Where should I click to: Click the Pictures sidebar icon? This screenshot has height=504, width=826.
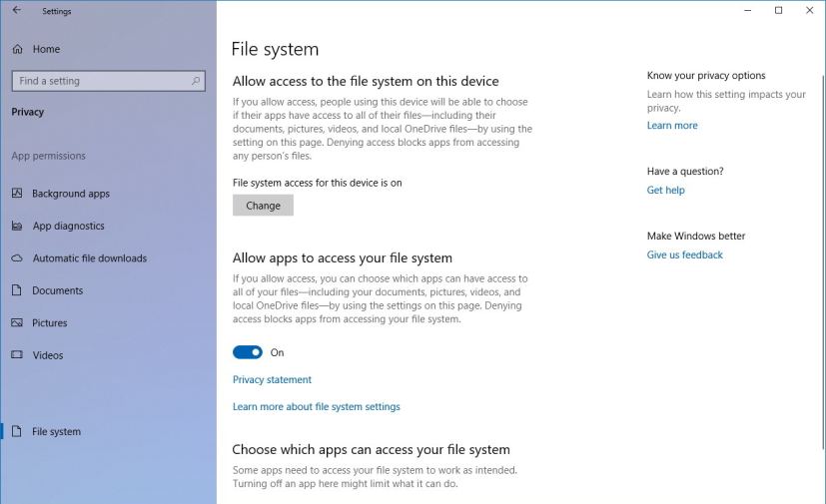point(17,322)
